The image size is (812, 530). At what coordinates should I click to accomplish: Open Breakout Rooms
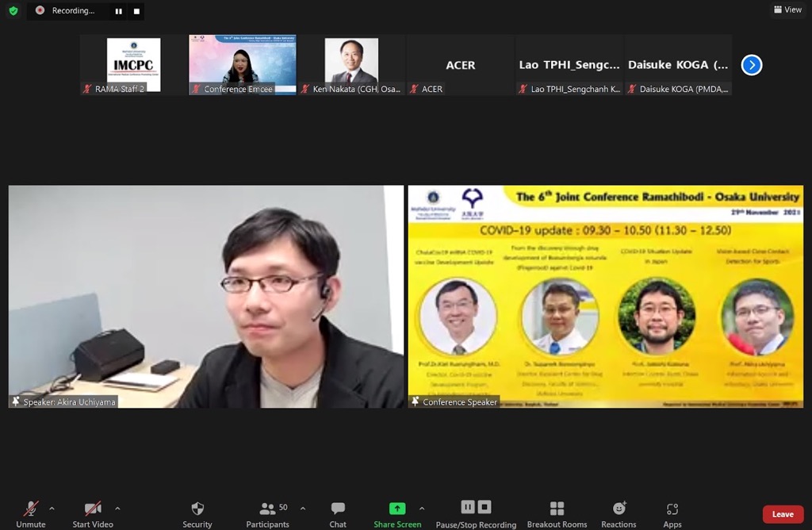click(x=557, y=513)
